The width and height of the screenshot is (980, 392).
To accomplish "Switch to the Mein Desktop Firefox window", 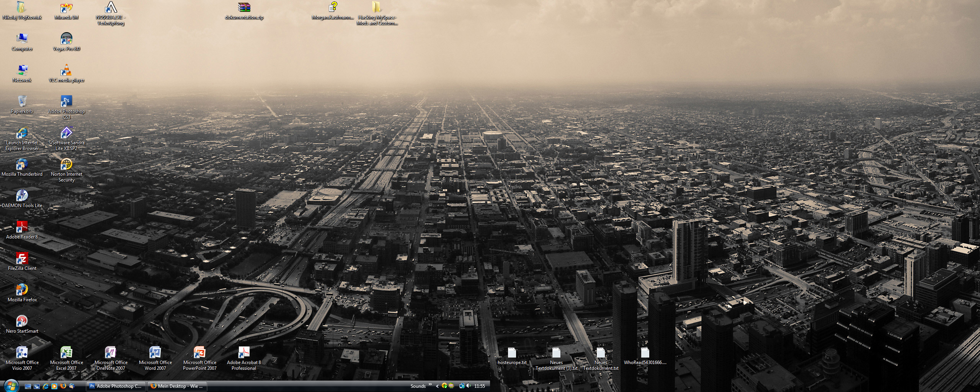I will pyautogui.click(x=177, y=386).
